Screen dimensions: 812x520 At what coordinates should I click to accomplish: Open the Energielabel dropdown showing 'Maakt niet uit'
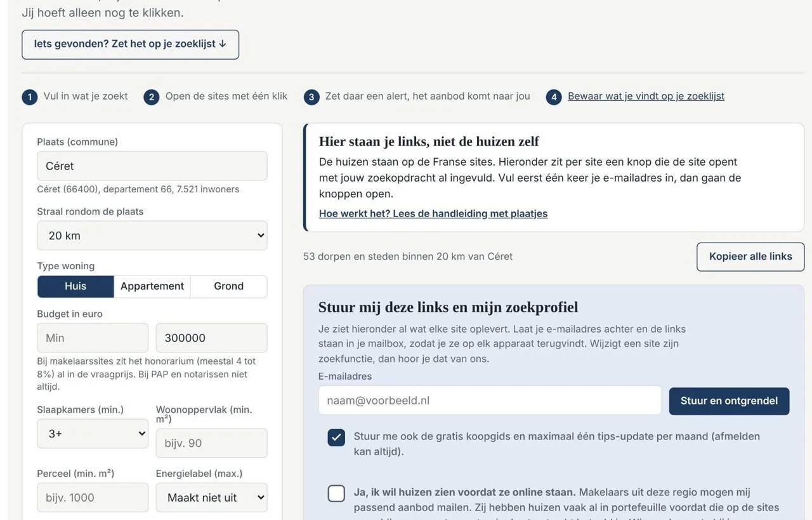click(x=212, y=498)
